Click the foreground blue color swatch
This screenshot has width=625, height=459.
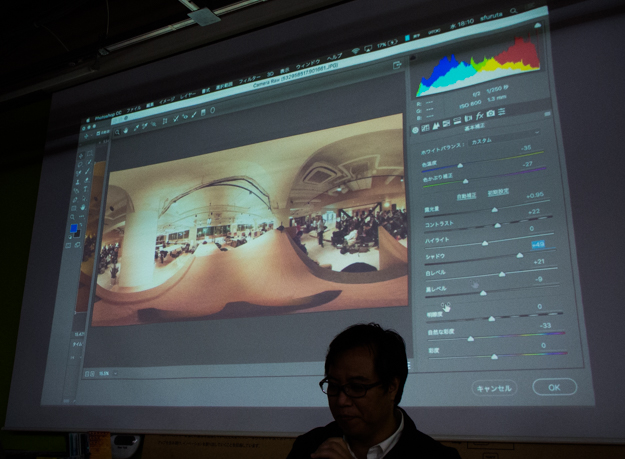[x=73, y=229]
